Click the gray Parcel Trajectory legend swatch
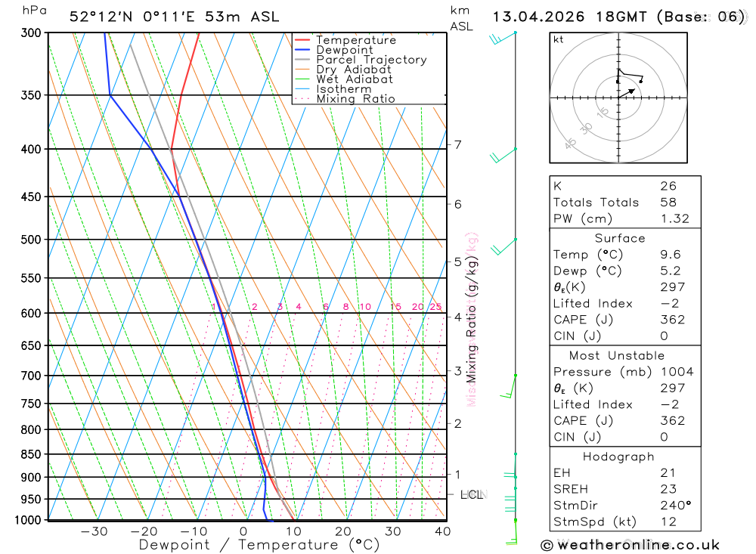Image resolution: width=756 pixels, height=554 pixels. point(302,60)
